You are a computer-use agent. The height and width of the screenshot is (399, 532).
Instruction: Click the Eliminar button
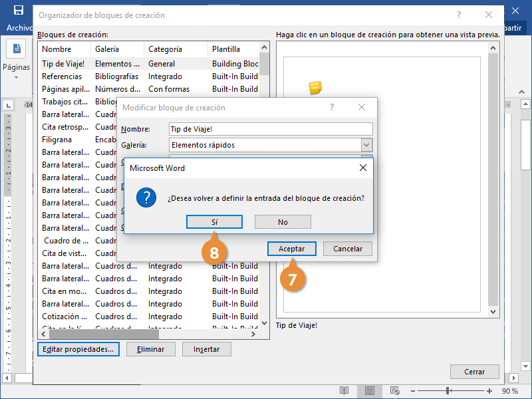click(x=152, y=348)
